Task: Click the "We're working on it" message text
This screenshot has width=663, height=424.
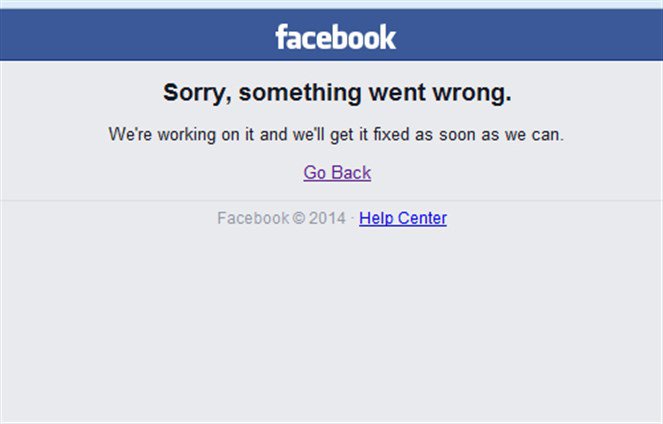Action: coord(336,133)
